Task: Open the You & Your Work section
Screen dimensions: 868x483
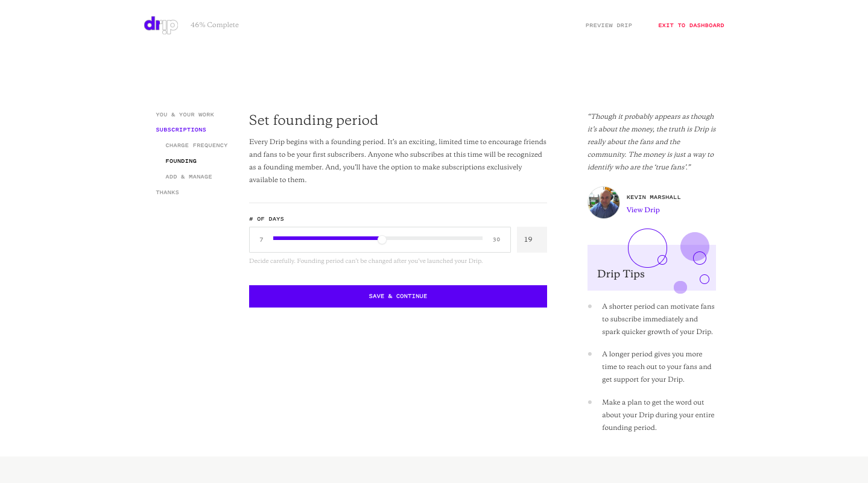Action: 185,115
